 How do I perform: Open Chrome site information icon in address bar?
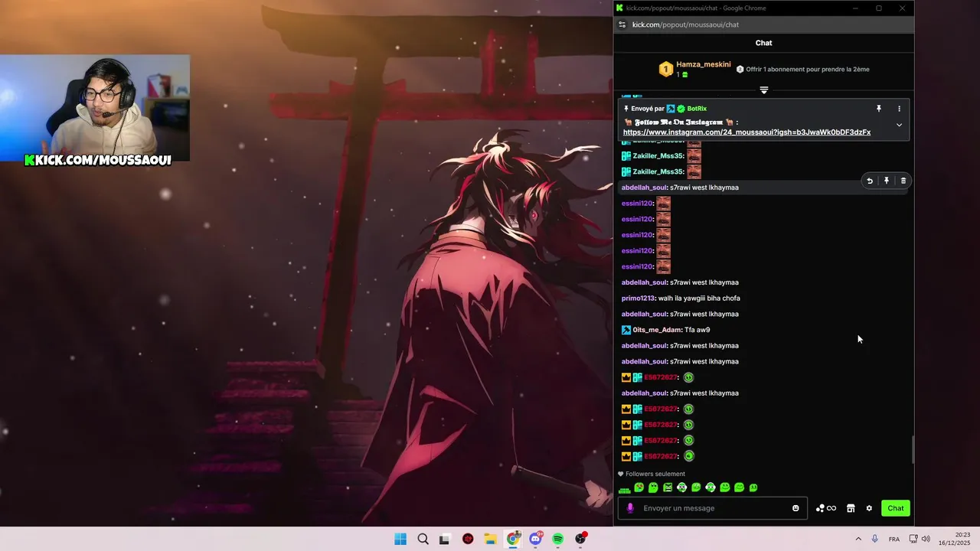(622, 24)
